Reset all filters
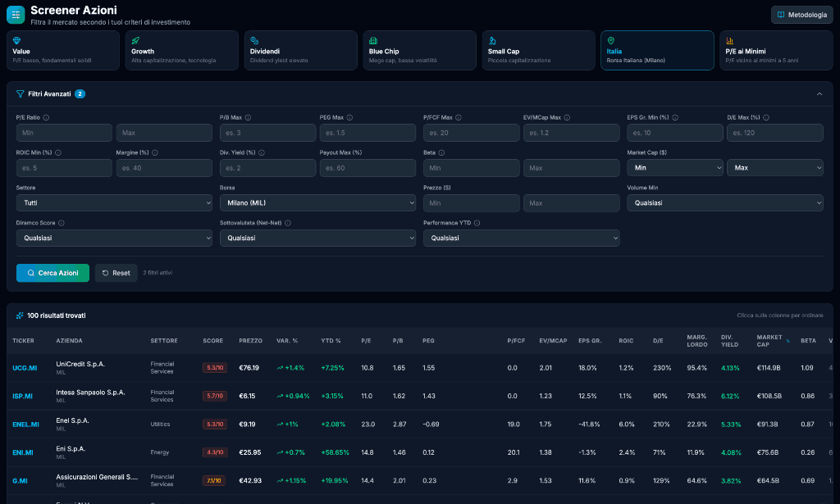Viewport: 840px width, 504px height. tap(116, 273)
